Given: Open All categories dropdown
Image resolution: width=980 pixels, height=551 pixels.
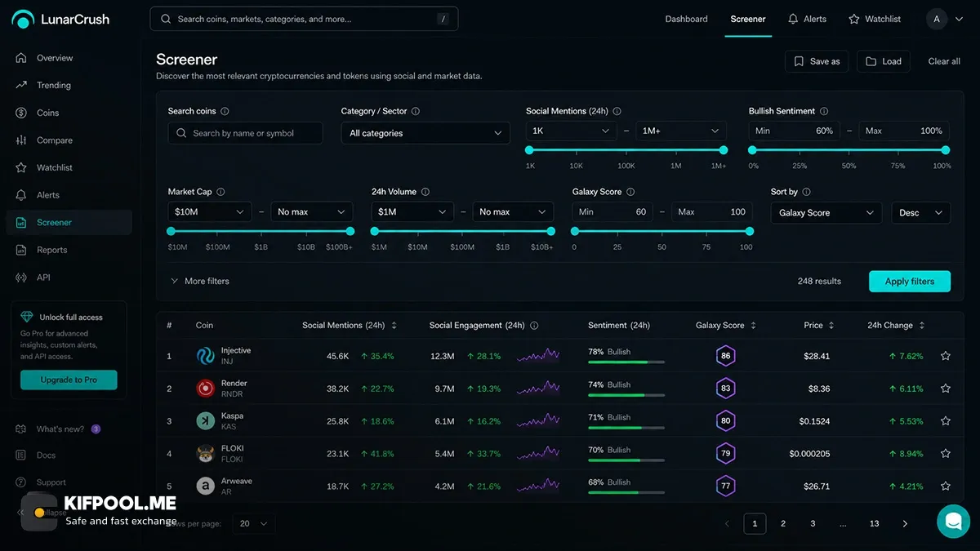Looking at the screenshot, I should [425, 133].
